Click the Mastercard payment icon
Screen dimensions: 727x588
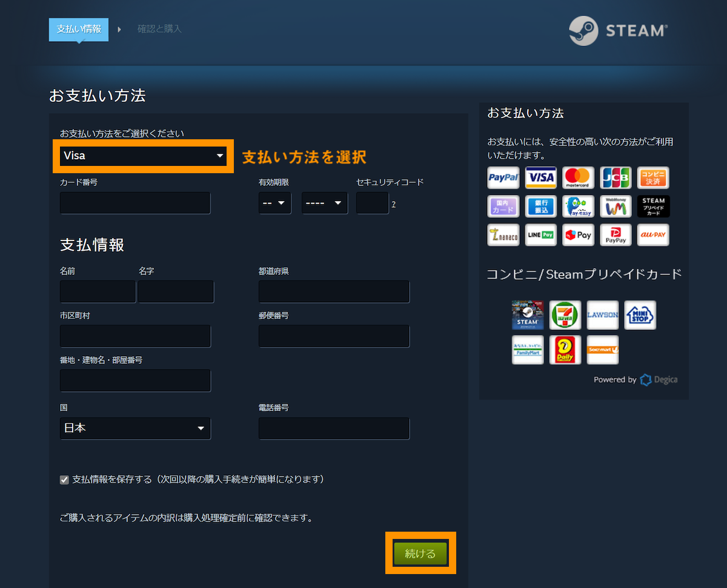[578, 177]
